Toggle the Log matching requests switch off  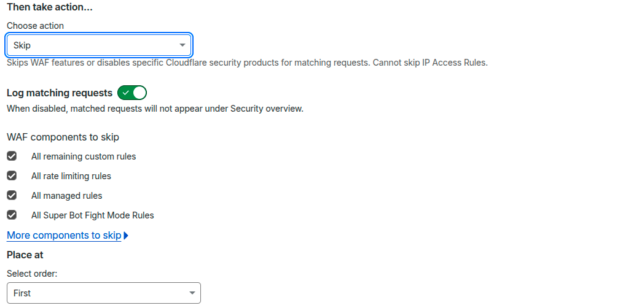(x=132, y=93)
